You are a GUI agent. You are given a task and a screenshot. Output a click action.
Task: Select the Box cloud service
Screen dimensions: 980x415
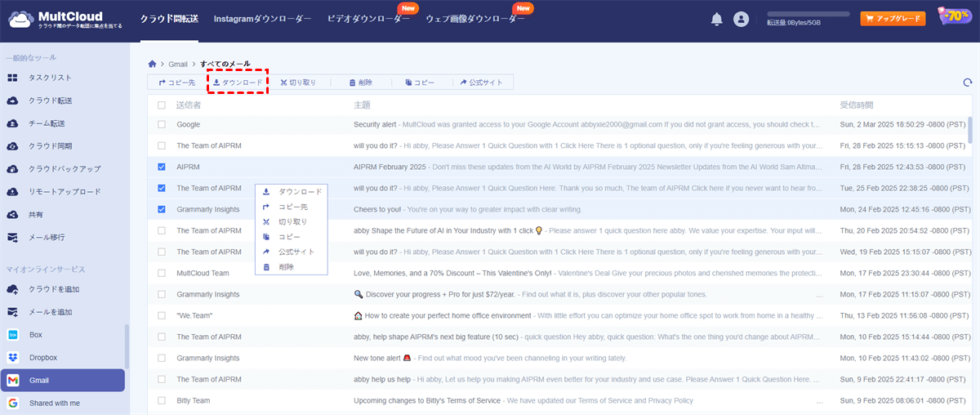(62, 335)
